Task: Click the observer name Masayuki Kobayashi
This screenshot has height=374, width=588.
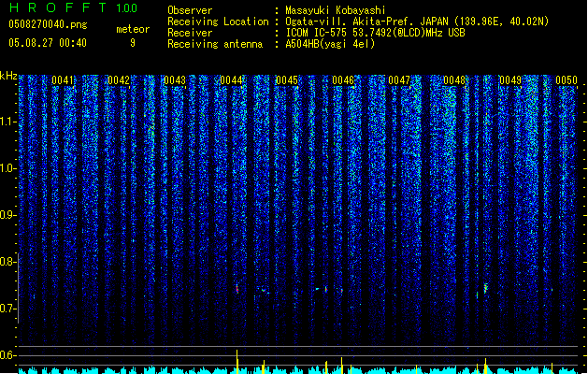Action: click(x=336, y=10)
